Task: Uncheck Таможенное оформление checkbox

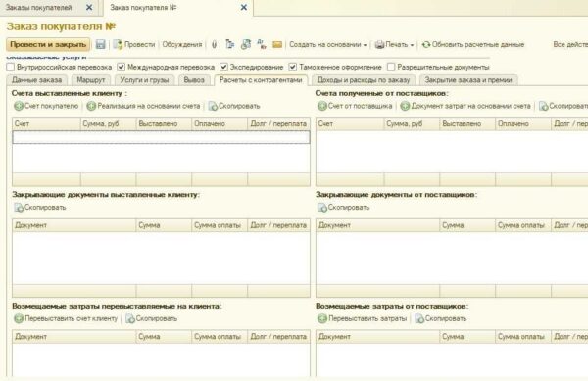Action: (x=292, y=67)
